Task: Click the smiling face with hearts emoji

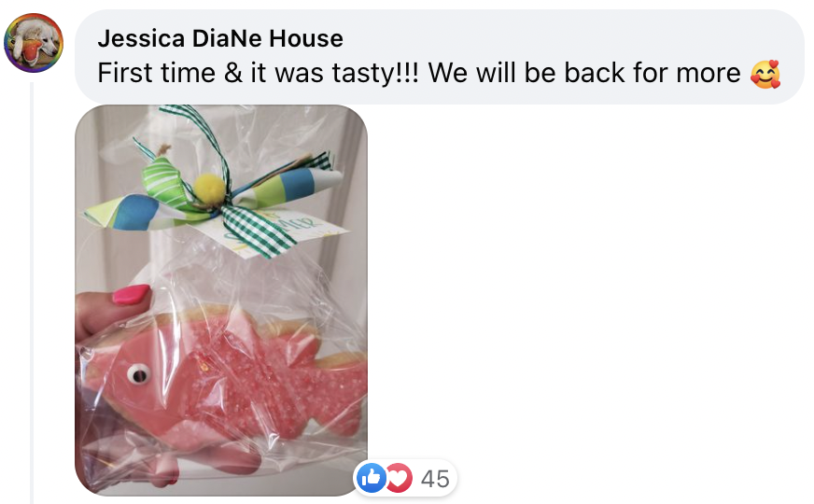Action: point(765,74)
